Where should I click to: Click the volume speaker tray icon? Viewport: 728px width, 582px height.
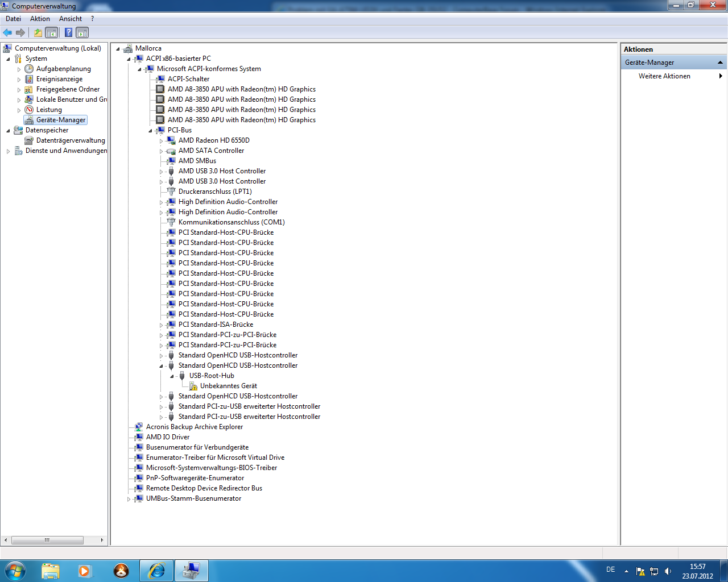(x=668, y=571)
